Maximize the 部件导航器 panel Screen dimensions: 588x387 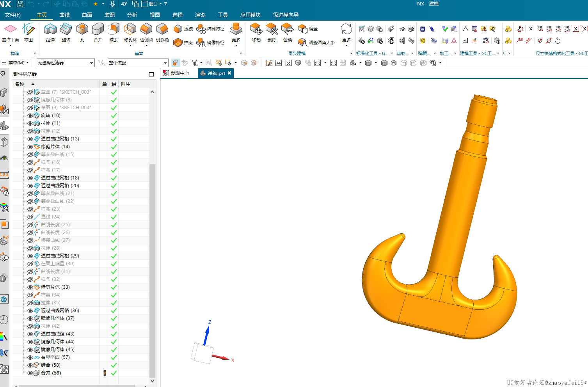151,74
